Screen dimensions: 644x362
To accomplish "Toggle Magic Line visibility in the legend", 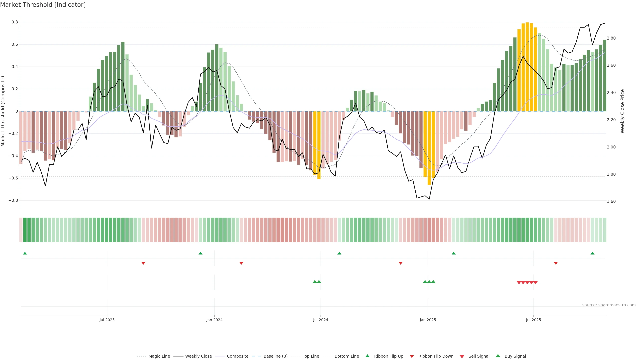I will pyautogui.click(x=159, y=356).
